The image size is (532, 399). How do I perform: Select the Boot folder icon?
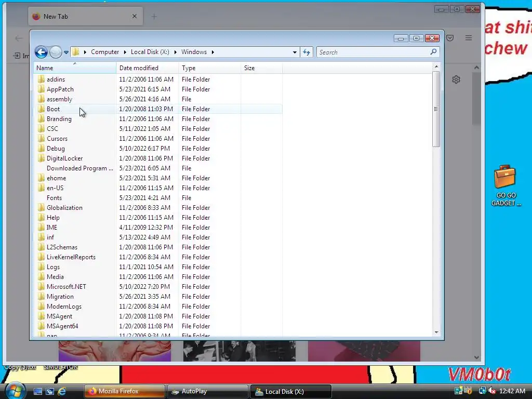tap(41, 109)
